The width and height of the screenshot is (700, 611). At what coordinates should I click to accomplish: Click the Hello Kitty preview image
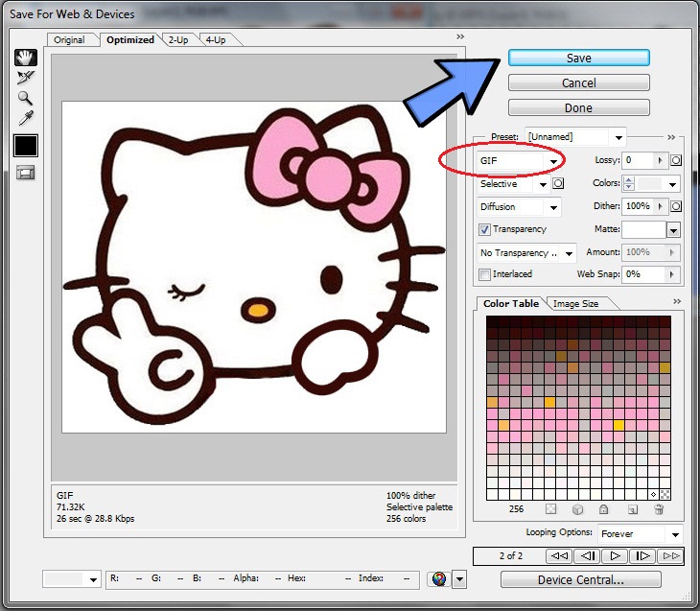pos(253,267)
